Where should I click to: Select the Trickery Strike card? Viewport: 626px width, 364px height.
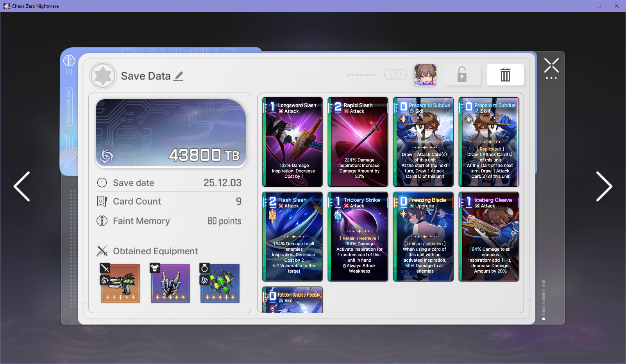point(358,237)
